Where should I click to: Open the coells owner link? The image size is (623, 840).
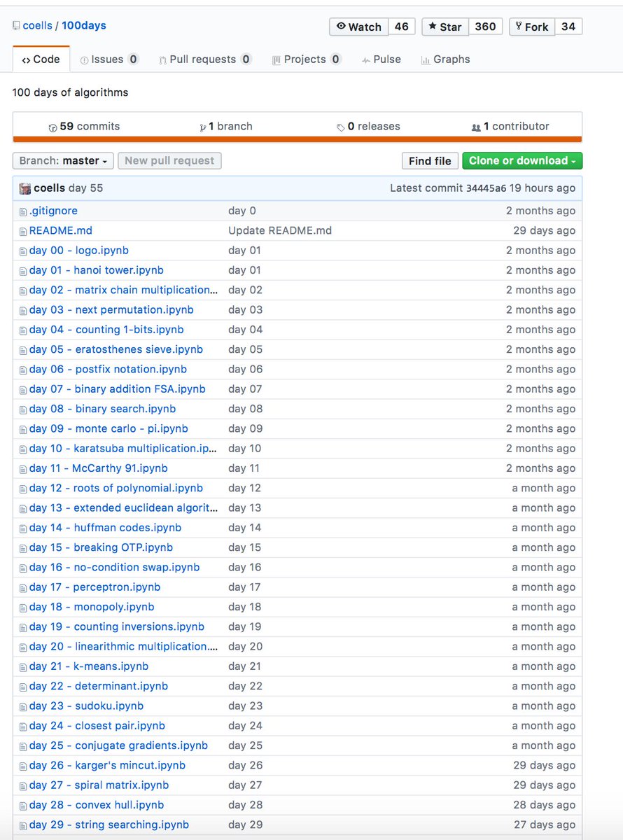pyautogui.click(x=38, y=26)
